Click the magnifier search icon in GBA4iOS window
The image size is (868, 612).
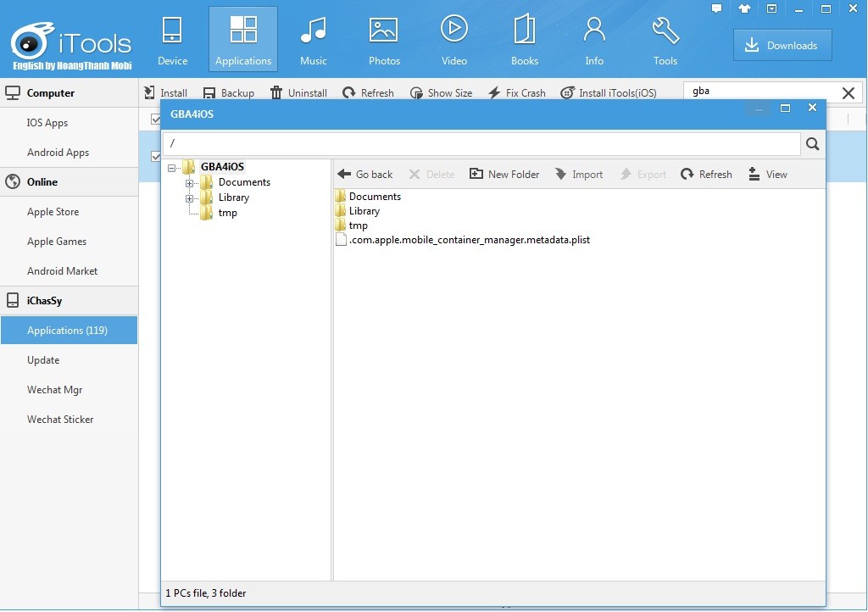tap(812, 144)
